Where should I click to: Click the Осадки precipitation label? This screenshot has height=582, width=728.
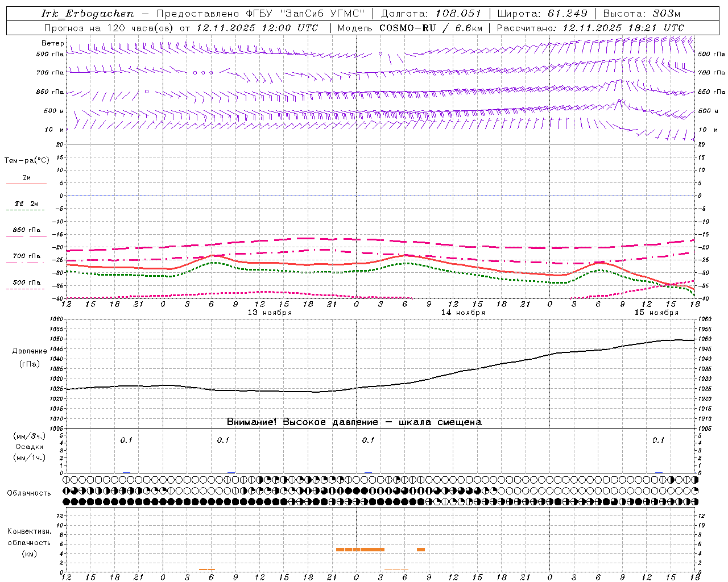pyautogui.click(x=30, y=447)
